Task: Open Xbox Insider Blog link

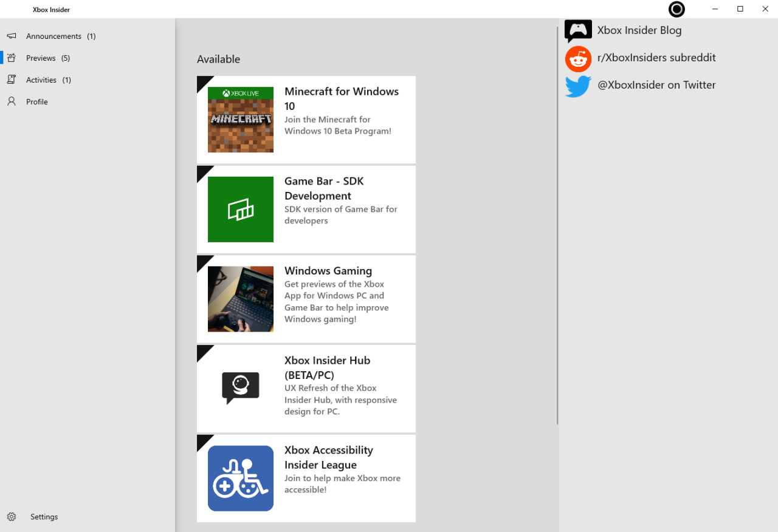Action: click(639, 30)
